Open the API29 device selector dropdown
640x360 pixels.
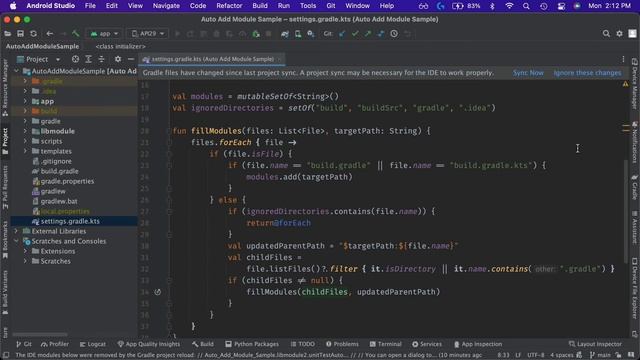coord(147,34)
